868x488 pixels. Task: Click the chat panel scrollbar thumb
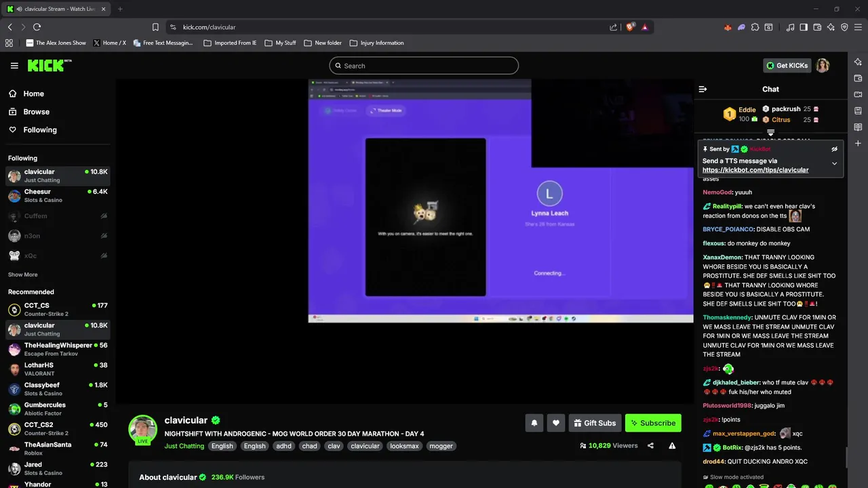click(x=846, y=457)
